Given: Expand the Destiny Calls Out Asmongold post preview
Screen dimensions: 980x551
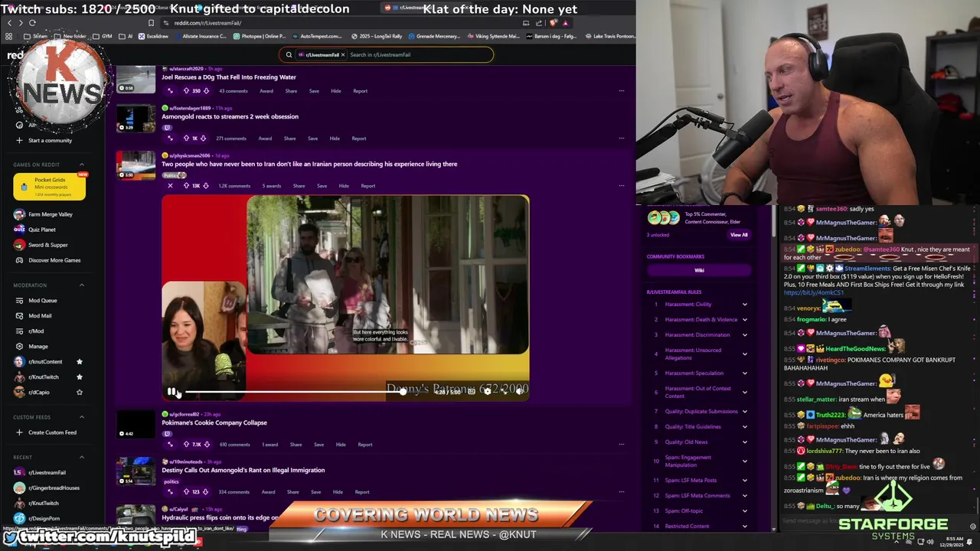Looking at the screenshot, I should [170, 492].
